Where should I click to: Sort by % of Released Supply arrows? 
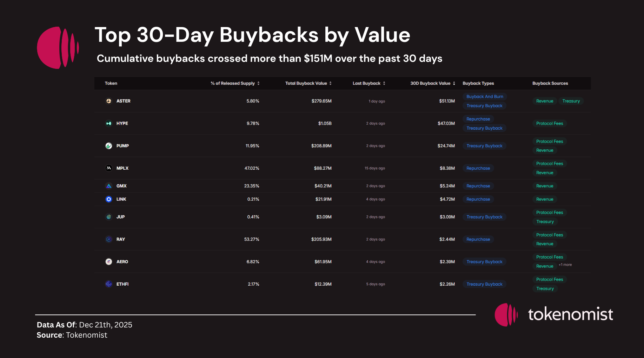[259, 83]
